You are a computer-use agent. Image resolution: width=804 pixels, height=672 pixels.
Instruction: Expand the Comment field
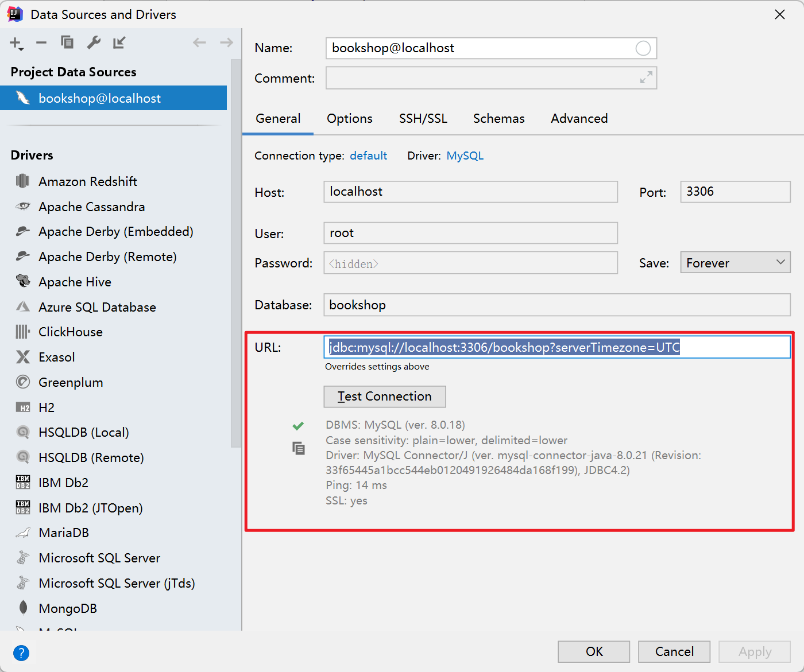point(647,77)
